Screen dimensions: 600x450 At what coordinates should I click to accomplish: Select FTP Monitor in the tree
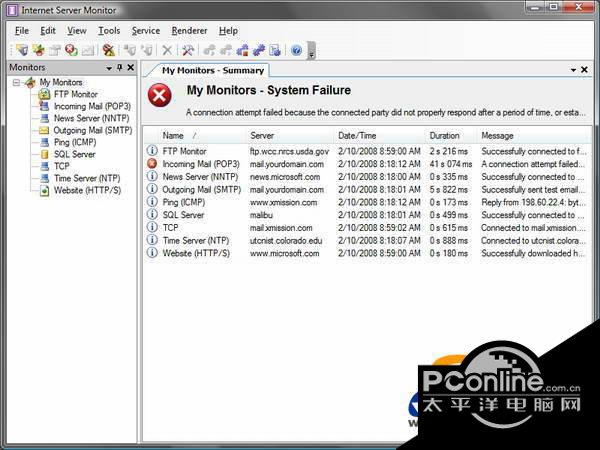(x=76, y=94)
